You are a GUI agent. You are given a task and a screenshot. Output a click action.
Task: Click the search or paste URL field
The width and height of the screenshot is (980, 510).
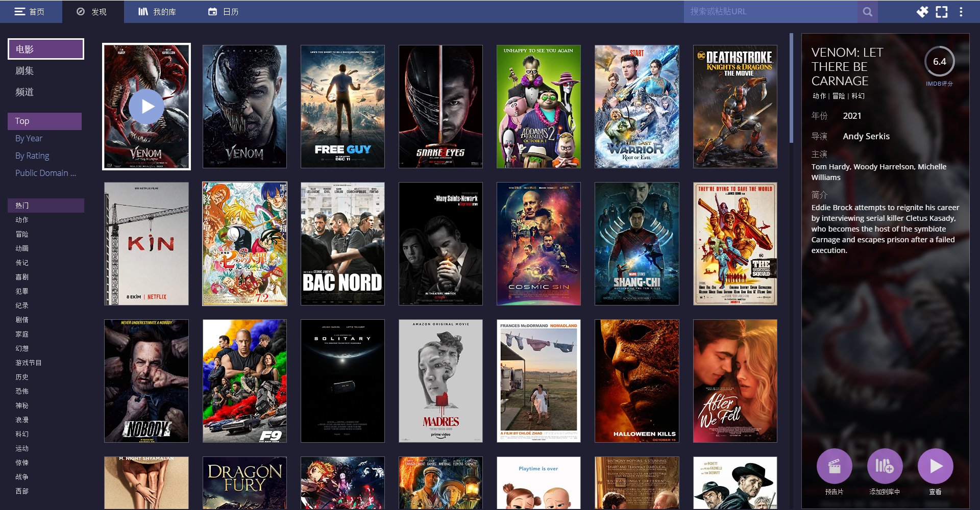771,11
